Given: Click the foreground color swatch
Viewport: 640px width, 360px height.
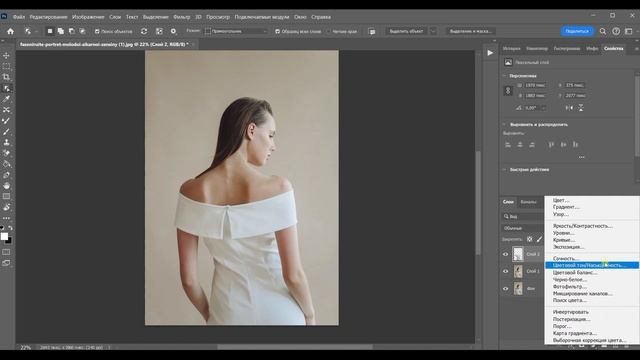Looking at the screenshot, I should pyautogui.click(x=4, y=236).
